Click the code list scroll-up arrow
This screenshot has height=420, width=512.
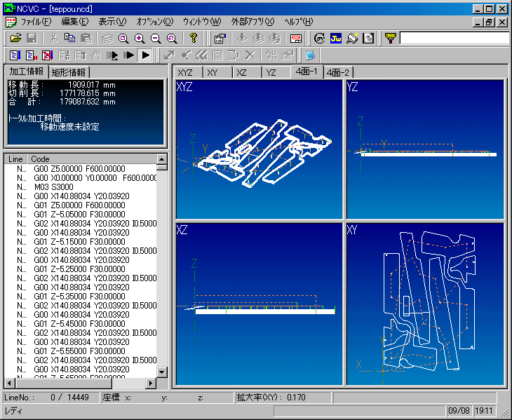click(x=162, y=159)
